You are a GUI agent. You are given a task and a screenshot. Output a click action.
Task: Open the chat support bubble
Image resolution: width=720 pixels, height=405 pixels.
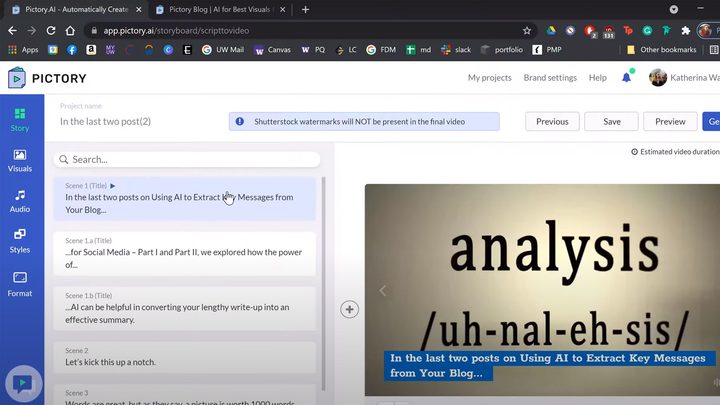(x=23, y=383)
